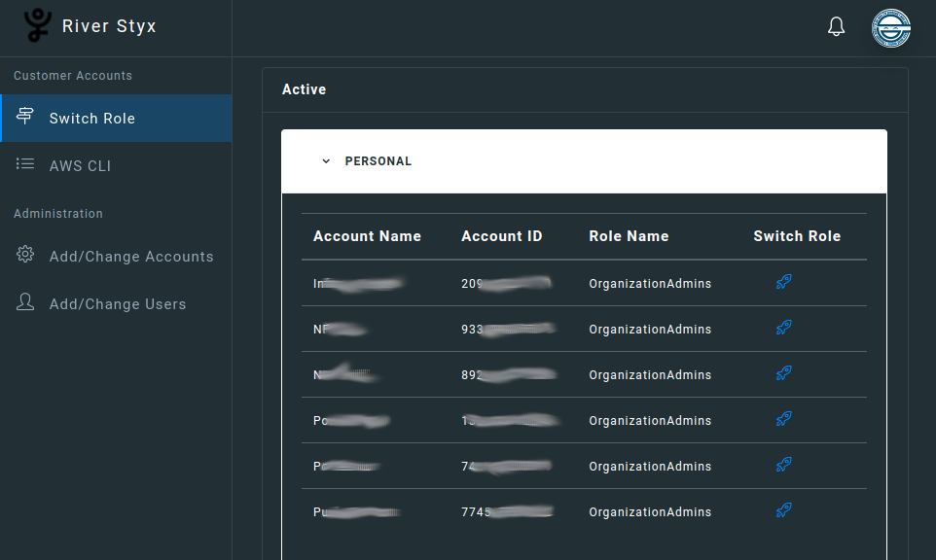
Task: Click the rocket icon on the third account row
Action: tap(783, 373)
